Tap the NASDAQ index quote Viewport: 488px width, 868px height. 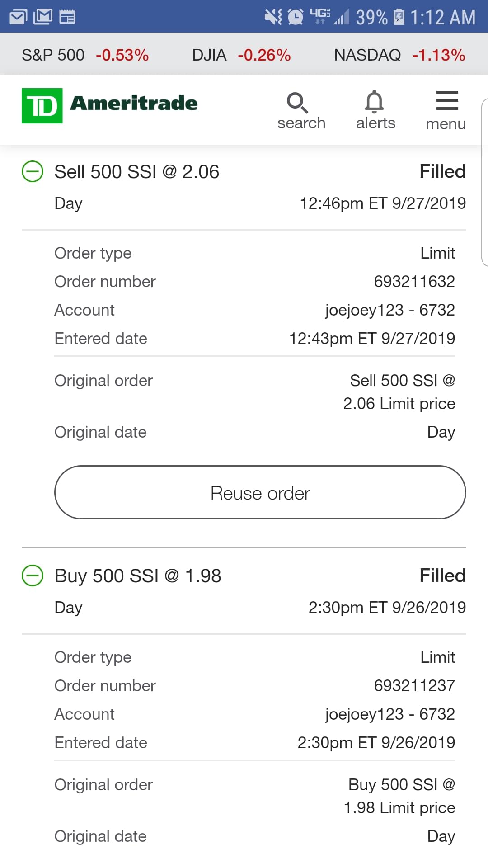(399, 55)
